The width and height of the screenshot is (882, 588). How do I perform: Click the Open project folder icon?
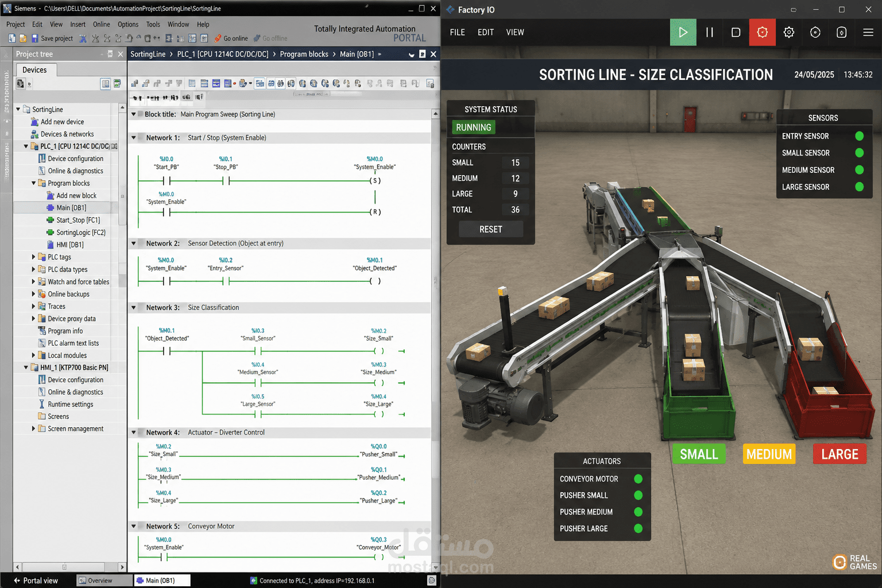23,38
